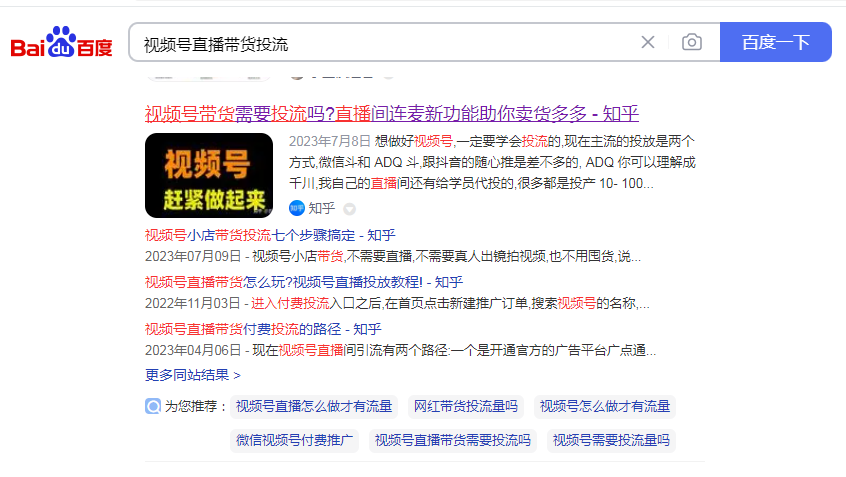The image size is (846, 477).
Task: Select suggestion 网红带货投流量吗
Action: (x=466, y=406)
